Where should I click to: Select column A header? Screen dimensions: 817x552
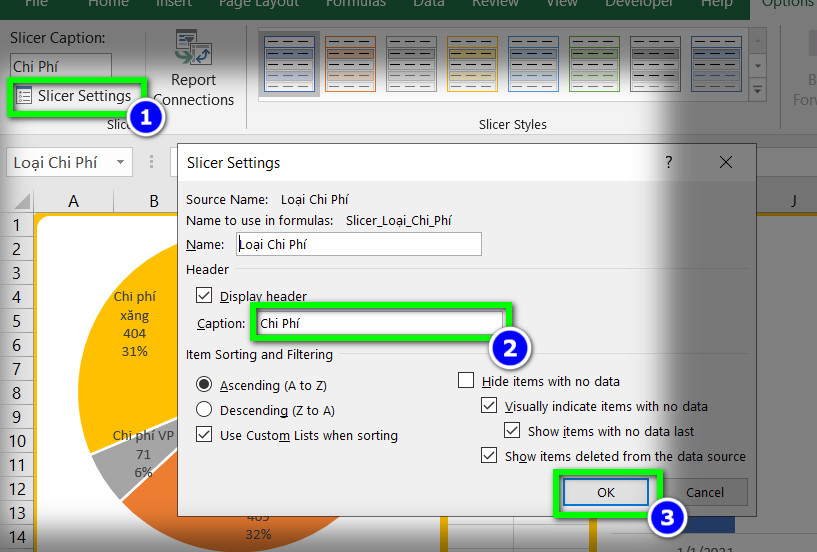[x=73, y=201]
